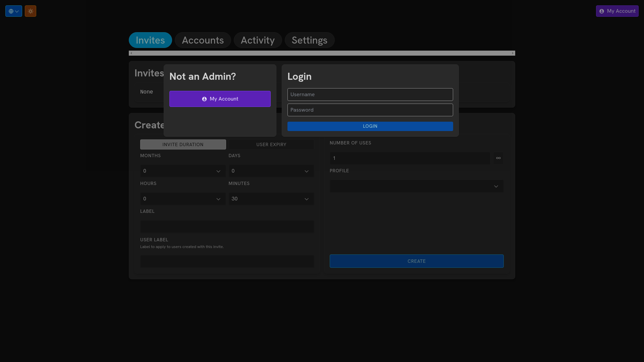Focus the Password field
The width and height of the screenshot is (644, 362).
370,110
